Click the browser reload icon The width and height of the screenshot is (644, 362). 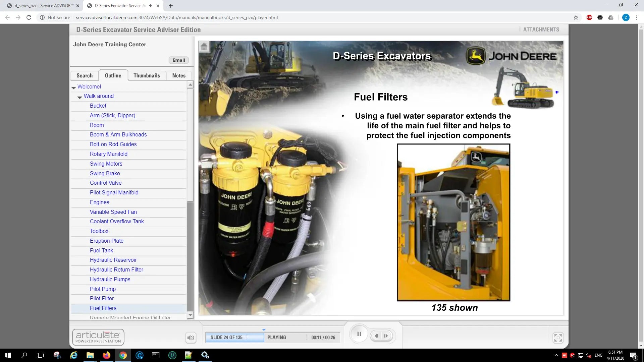(x=29, y=17)
